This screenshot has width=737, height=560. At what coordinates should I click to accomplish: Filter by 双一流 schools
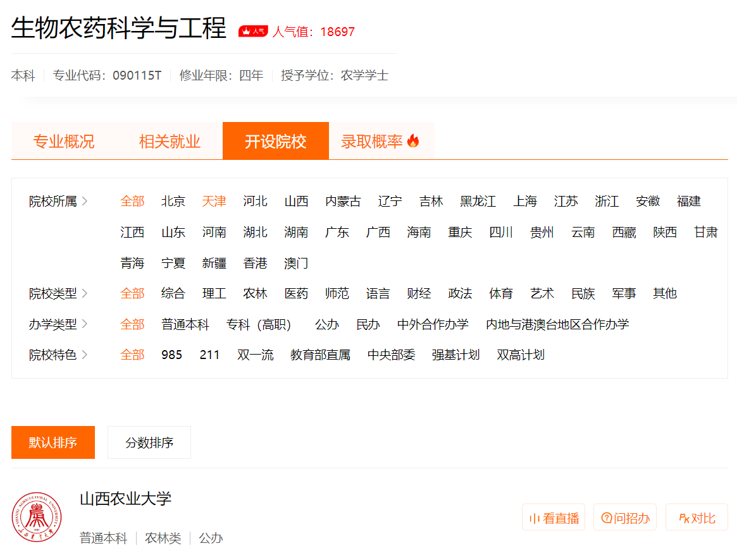pyautogui.click(x=255, y=355)
